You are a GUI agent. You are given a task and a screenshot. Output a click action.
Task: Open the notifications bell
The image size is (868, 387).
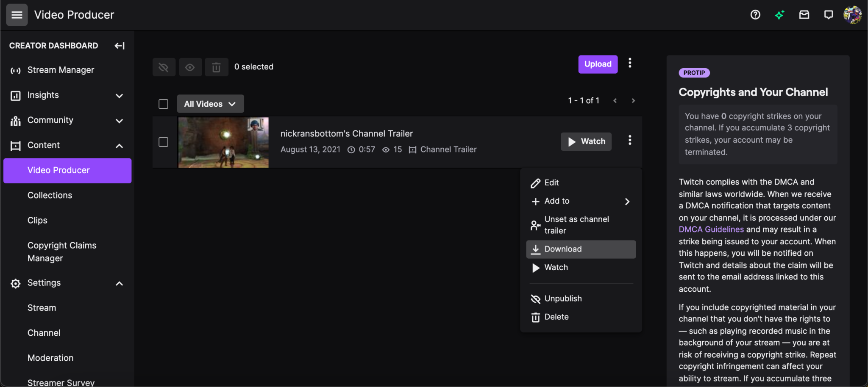[829, 14]
